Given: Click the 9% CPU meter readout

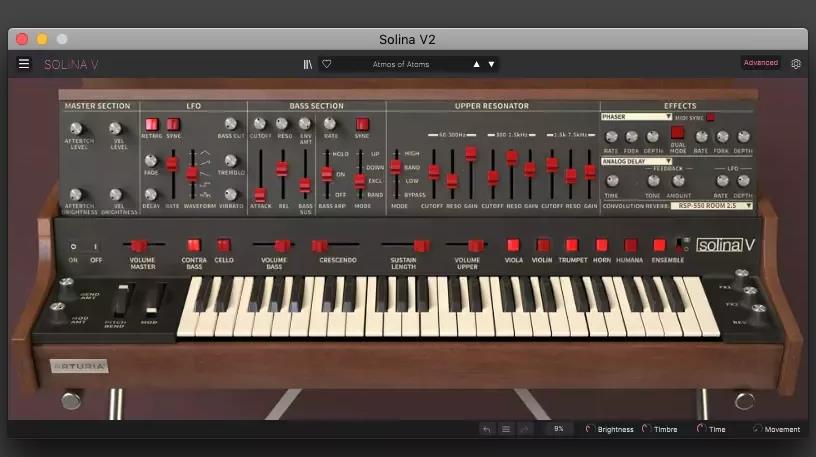Looking at the screenshot, I should tap(558, 429).
